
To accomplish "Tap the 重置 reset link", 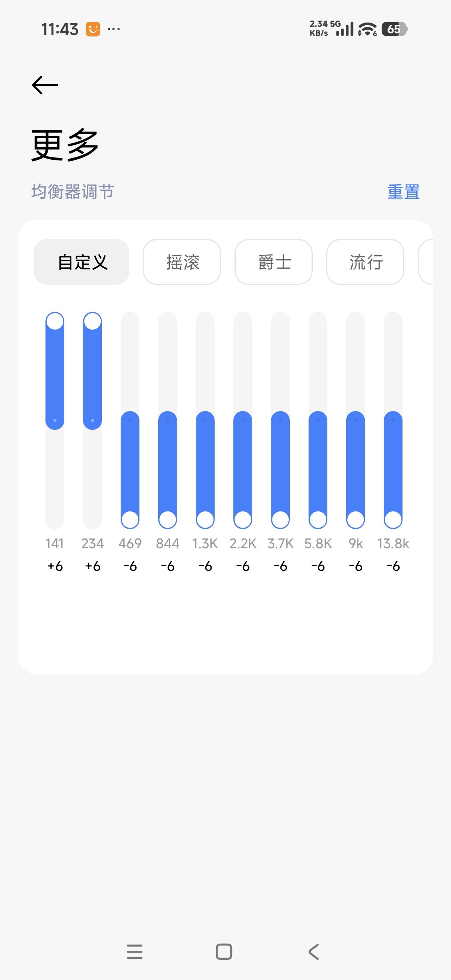I will pos(403,192).
